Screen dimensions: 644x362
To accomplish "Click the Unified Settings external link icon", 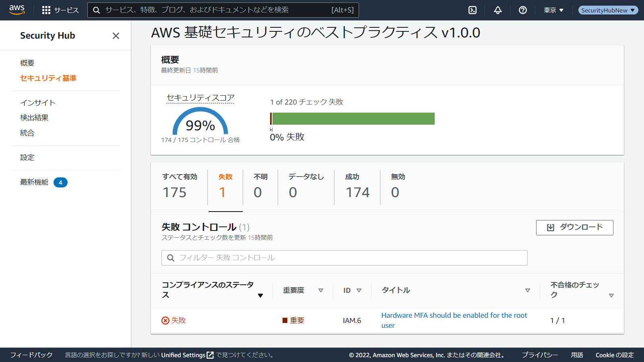I will click(x=210, y=355).
